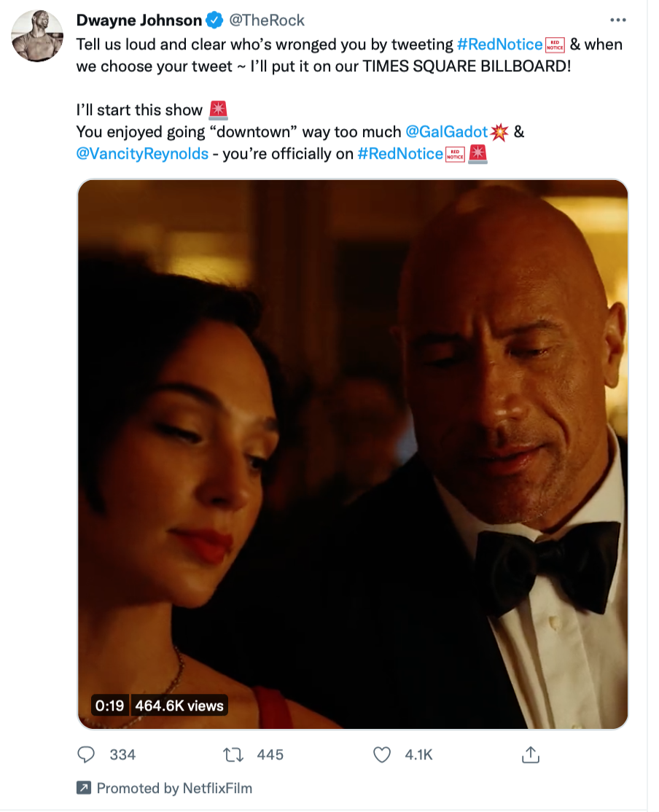This screenshot has height=812, width=659.
Task: Open the 'Promoted by NetflixFilm' label
Action: (174, 788)
